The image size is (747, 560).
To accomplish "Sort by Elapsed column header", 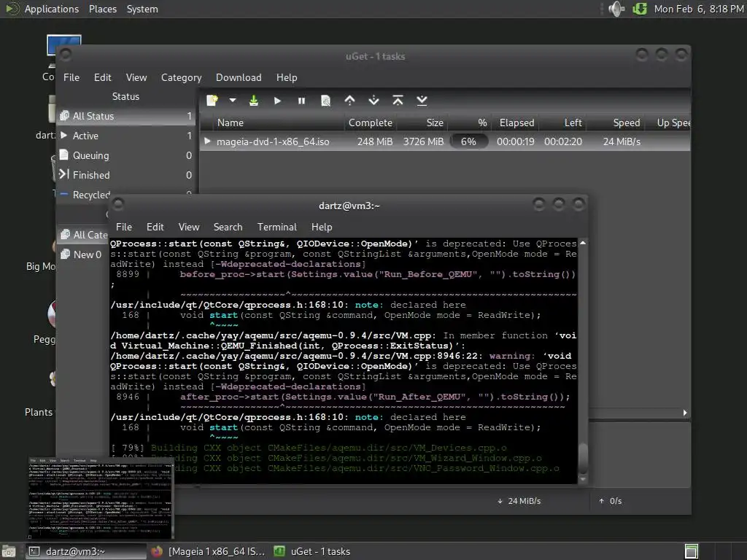I will pyautogui.click(x=516, y=122).
